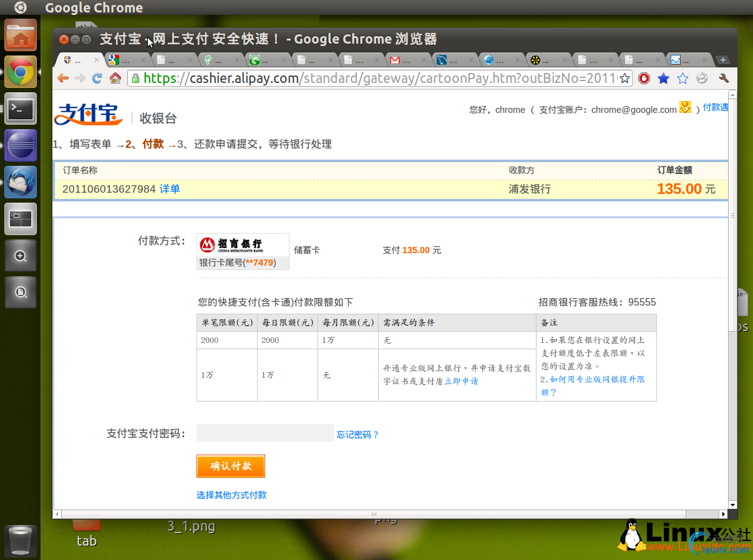Click the 付款遇 link at top right
The image size is (753, 560).
click(x=716, y=107)
